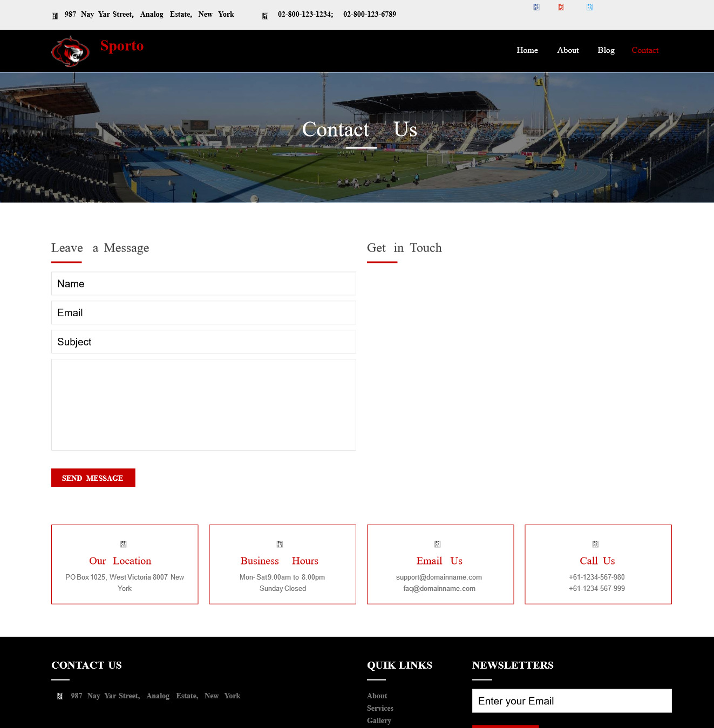Click the light-blue social icon in top bar
714x728 pixels.
(589, 7)
